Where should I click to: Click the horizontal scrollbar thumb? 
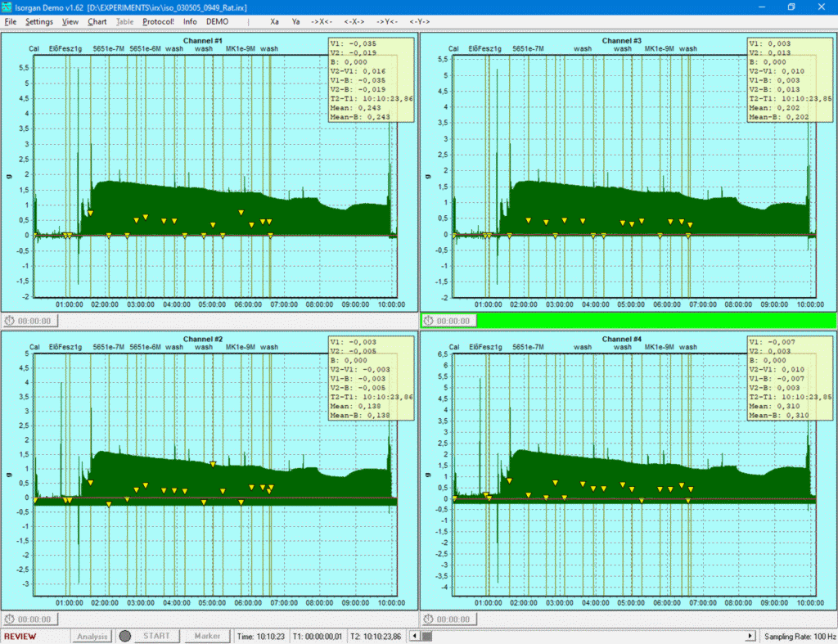[426, 636]
